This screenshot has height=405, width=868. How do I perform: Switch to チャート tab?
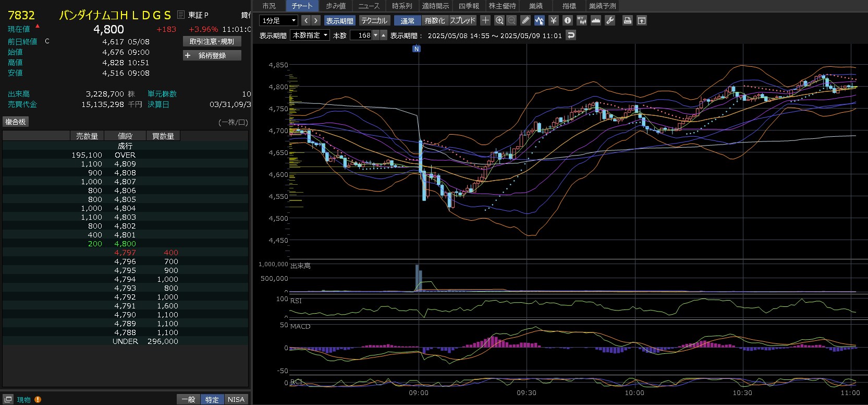tap(302, 6)
